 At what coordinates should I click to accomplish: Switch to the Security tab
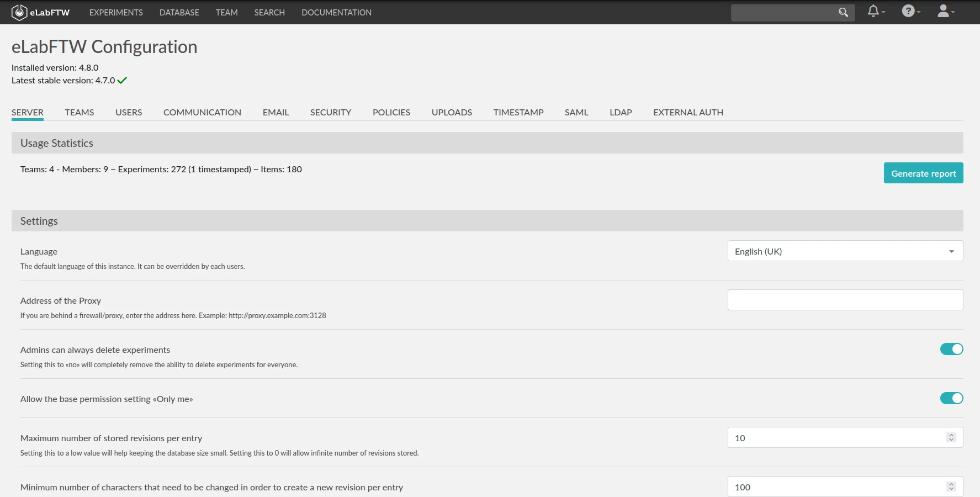pos(331,112)
